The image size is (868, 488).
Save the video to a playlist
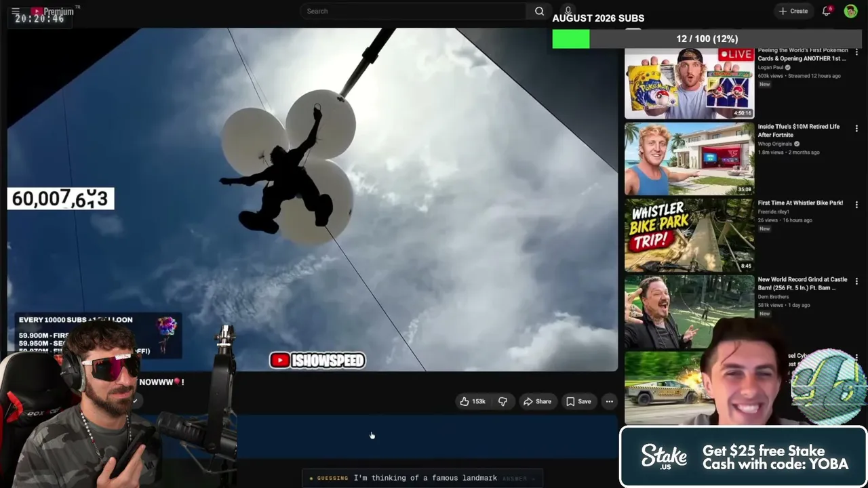(578, 401)
